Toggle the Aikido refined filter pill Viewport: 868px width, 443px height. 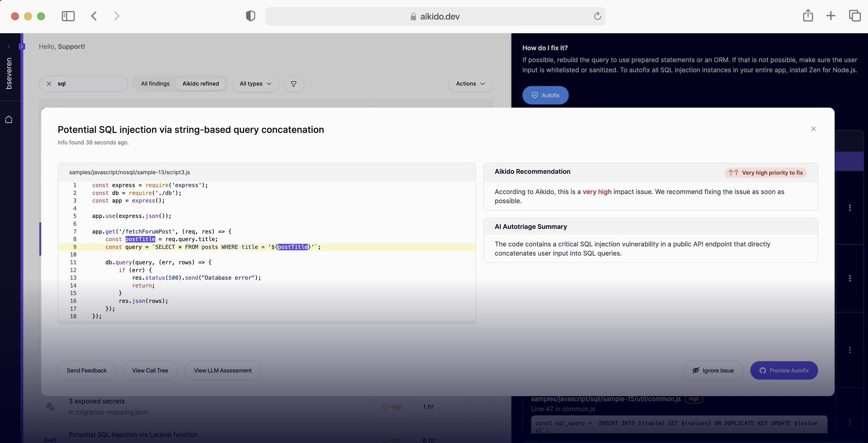201,84
